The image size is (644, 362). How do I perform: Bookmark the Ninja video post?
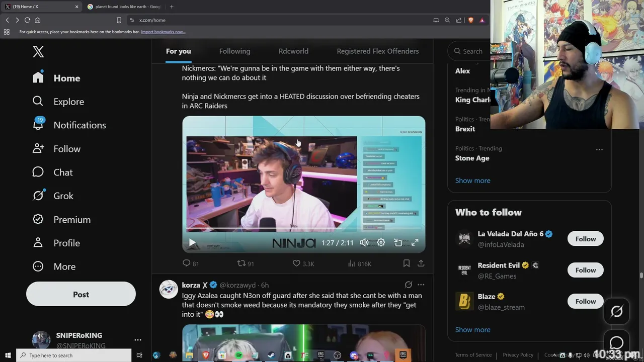pos(407,263)
